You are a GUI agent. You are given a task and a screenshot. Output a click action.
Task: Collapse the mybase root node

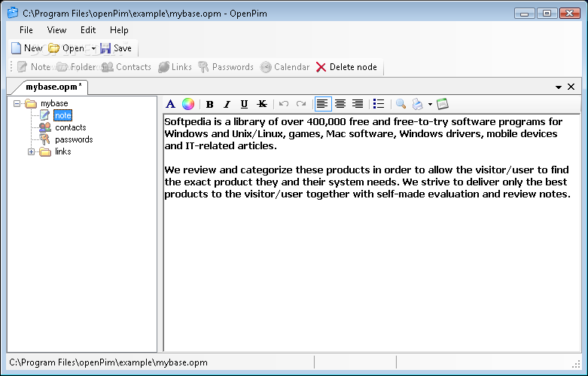pos(17,102)
